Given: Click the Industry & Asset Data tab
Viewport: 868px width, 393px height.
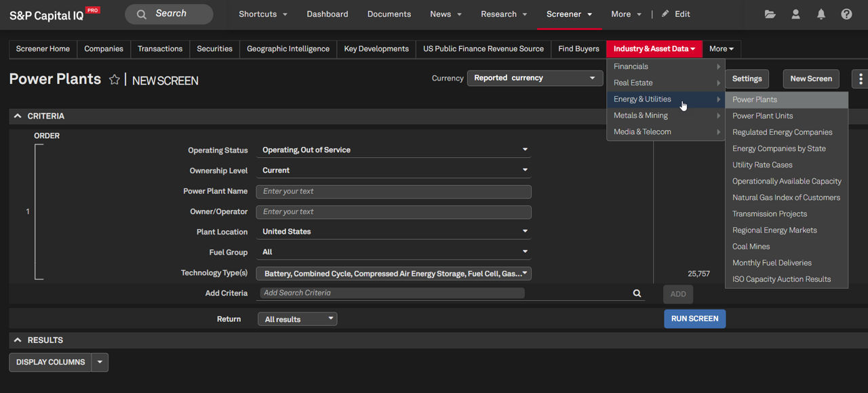Looking at the screenshot, I should 654,49.
